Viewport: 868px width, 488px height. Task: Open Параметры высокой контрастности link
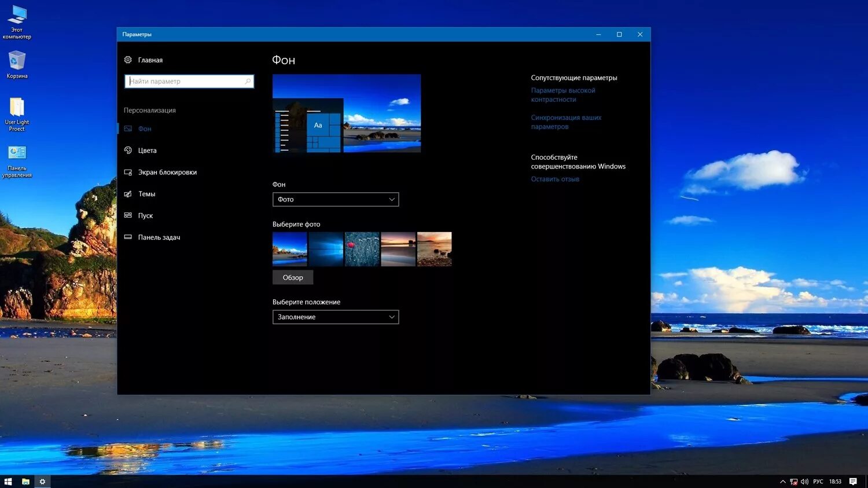click(563, 94)
